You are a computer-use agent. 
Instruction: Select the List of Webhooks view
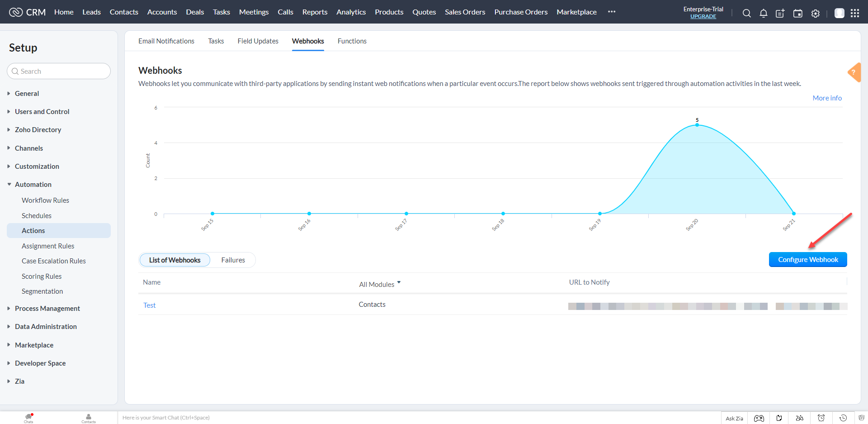coord(175,260)
